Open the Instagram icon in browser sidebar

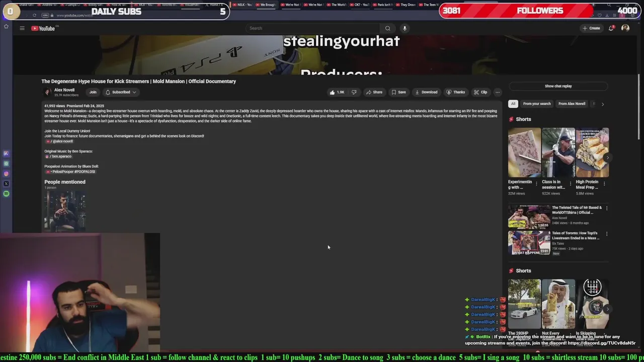(x=6, y=174)
